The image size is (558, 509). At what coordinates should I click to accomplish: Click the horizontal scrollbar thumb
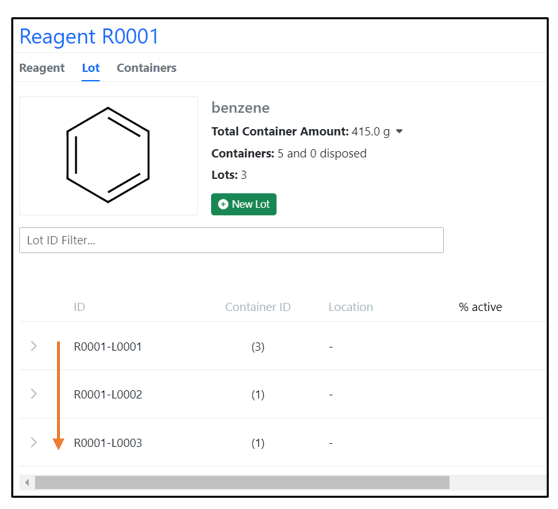pos(242,483)
